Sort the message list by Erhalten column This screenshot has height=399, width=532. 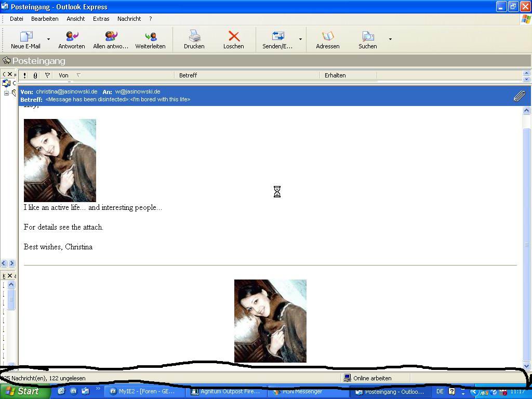coord(348,75)
